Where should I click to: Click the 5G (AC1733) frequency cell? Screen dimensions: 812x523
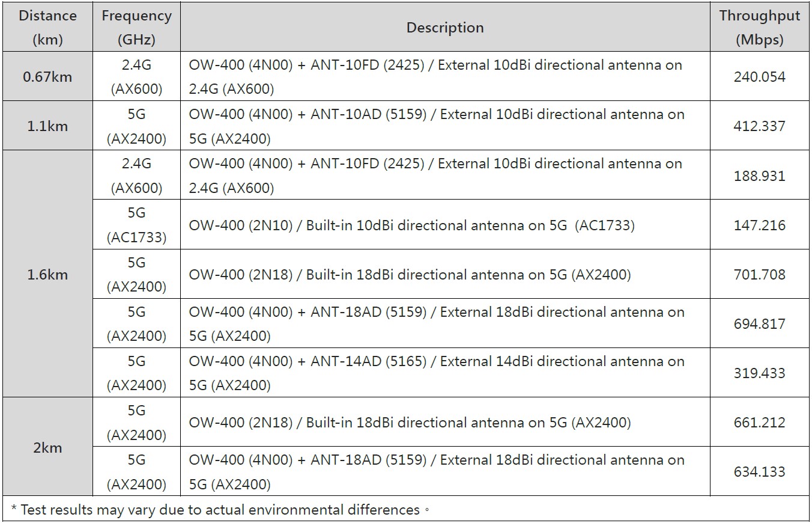pos(136,225)
